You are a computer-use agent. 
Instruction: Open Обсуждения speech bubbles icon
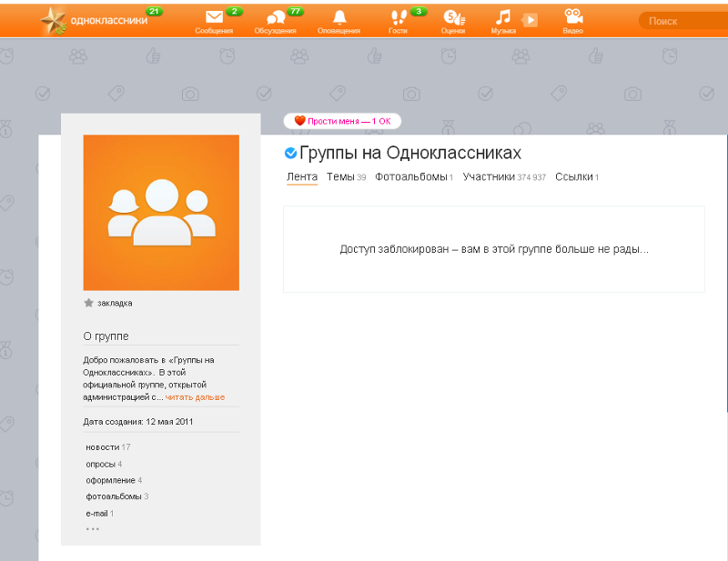pos(276,18)
